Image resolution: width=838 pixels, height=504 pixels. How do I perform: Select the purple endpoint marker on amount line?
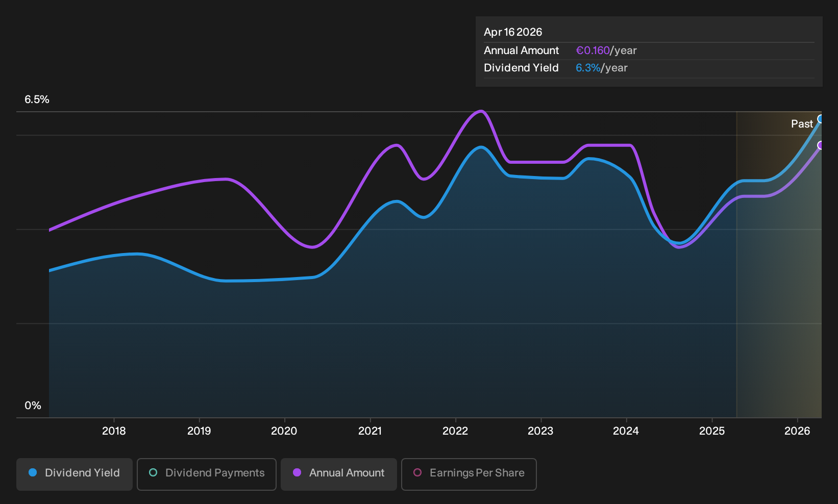[x=821, y=145]
